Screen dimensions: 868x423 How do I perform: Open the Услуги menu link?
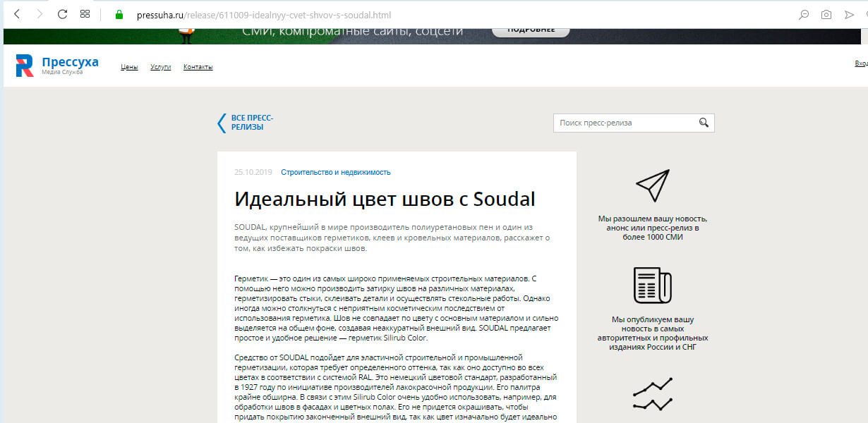(x=160, y=67)
